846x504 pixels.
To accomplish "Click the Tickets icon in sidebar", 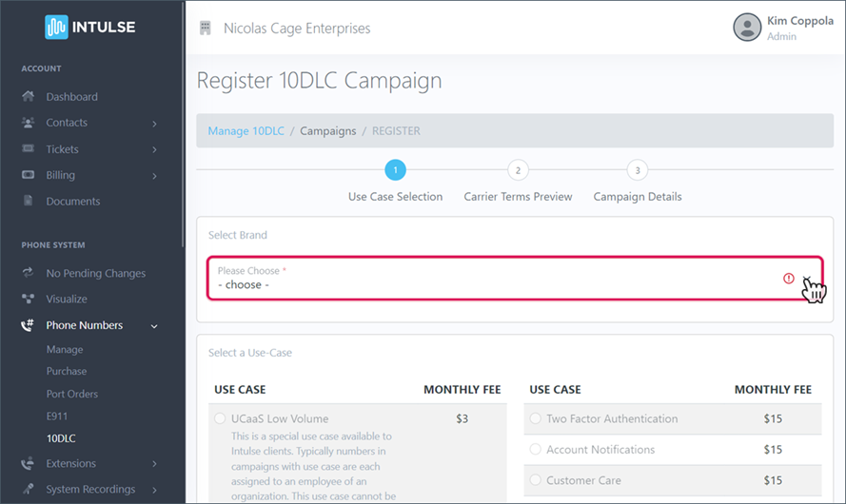I will tap(29, 149).
